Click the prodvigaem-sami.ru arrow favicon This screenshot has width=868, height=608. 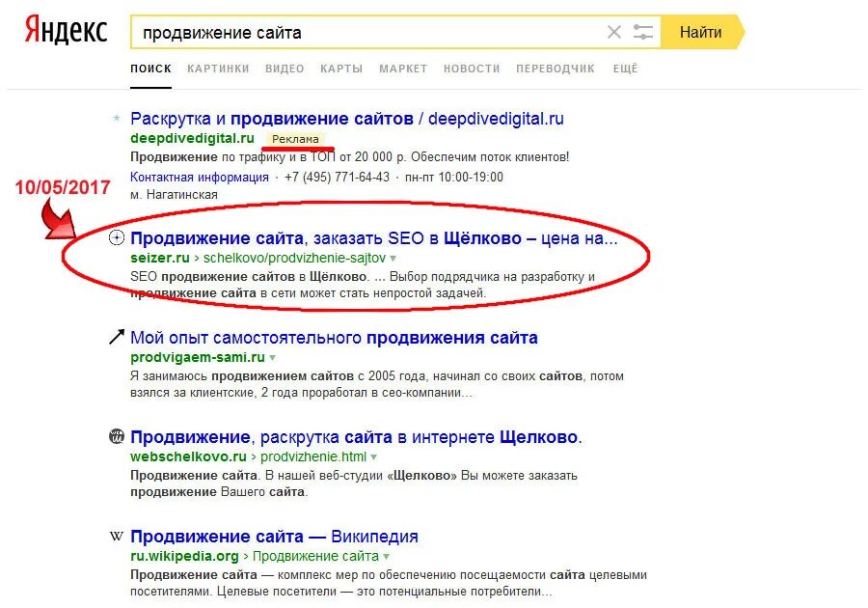coord(117,337)
